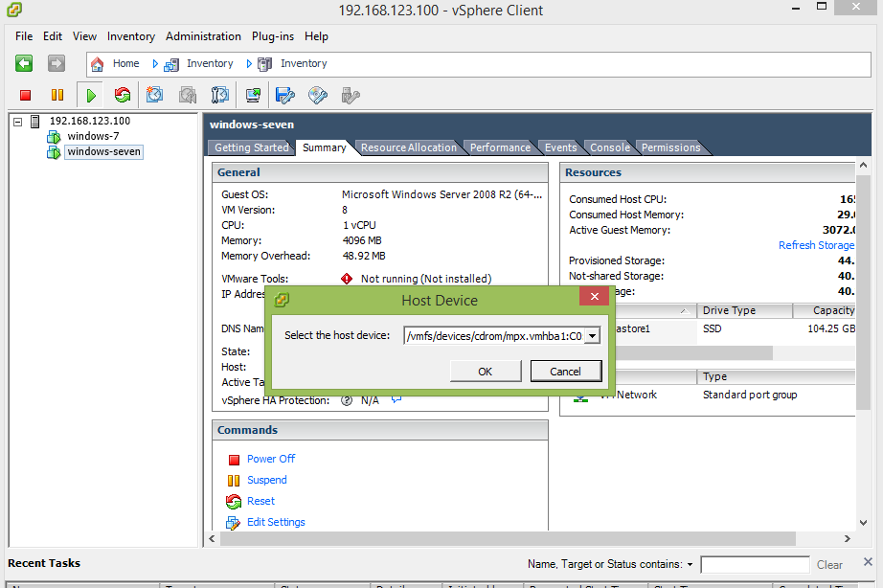
Task: Launch the virtual machine console icon
Action: pyautogui.click(x=253, y=95)
